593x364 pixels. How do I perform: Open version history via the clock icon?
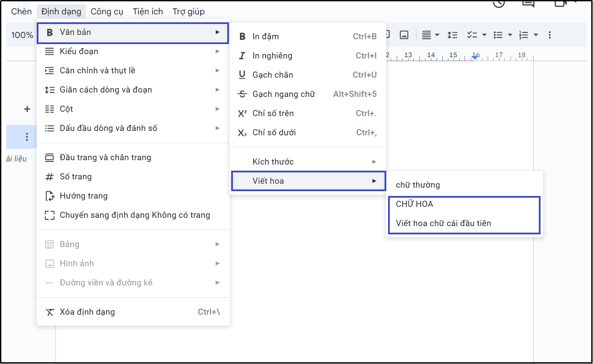click(x=499, y=3)
